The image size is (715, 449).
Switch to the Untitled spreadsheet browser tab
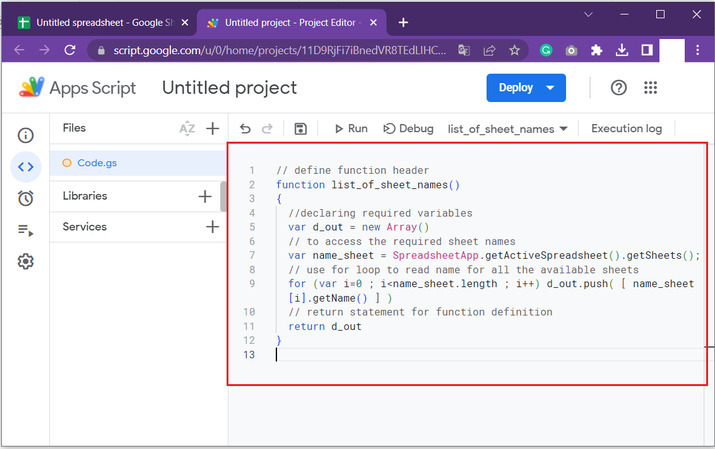(98, 22)
